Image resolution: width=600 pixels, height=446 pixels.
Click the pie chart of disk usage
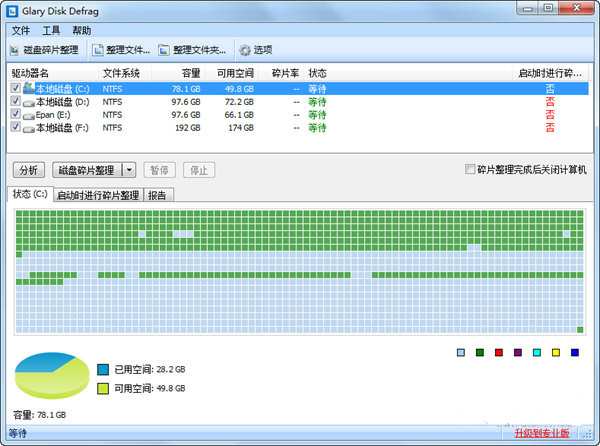52,375
